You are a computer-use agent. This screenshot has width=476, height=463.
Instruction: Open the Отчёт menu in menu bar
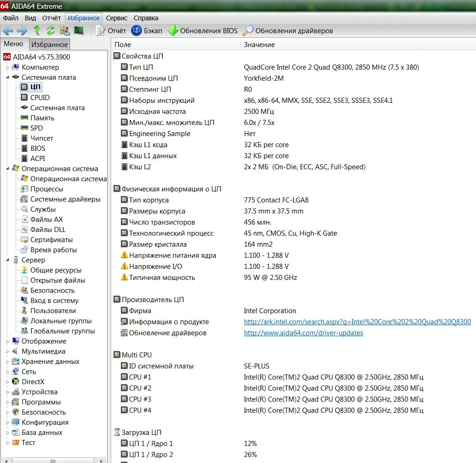pyautogui.click(x=52, y=18)
